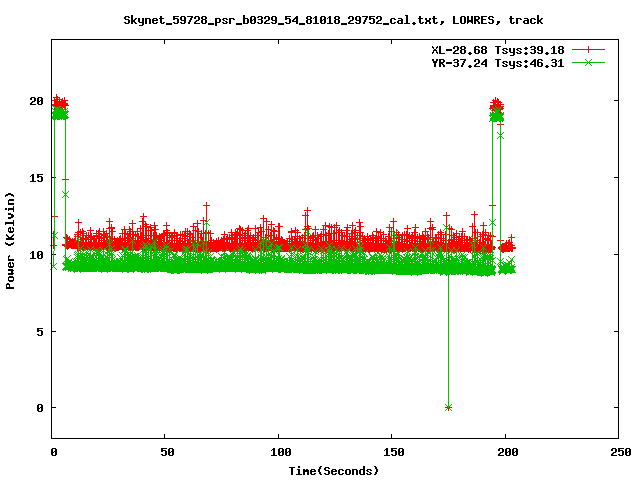
Task: Click y-axis tick label 5
Action: pos(40,332)
